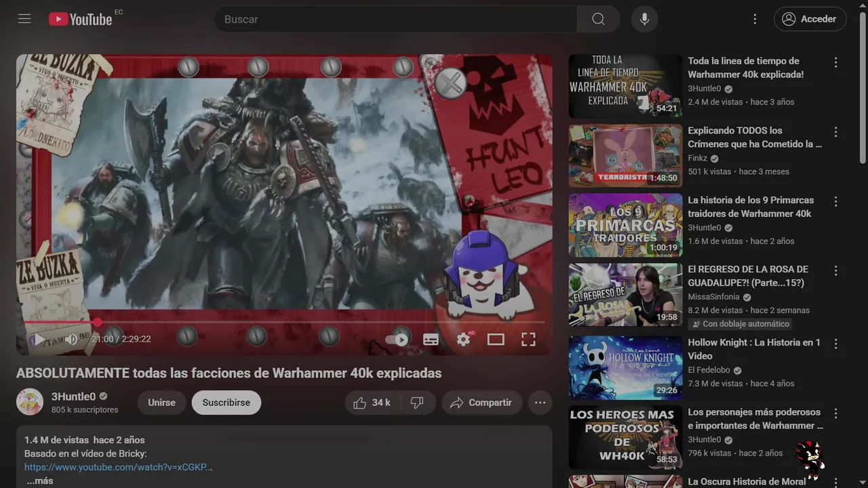Open options for Toda la linea de tiempo video

835,62
